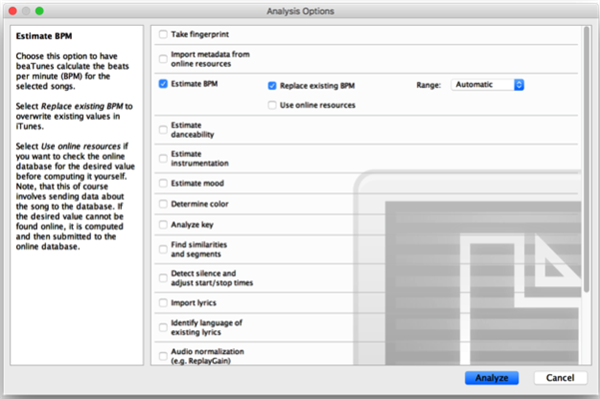
Task: Check the Analyze key option
Action: coord(163,225)
